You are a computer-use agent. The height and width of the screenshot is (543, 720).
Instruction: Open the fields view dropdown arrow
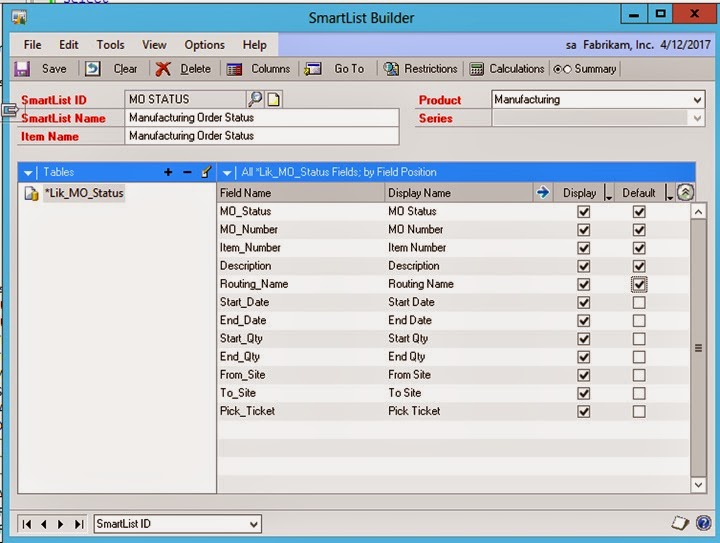point(227,173)
